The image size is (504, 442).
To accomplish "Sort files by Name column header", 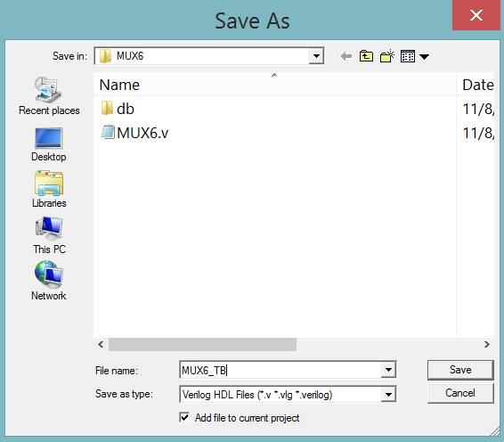I will point(275,85).
